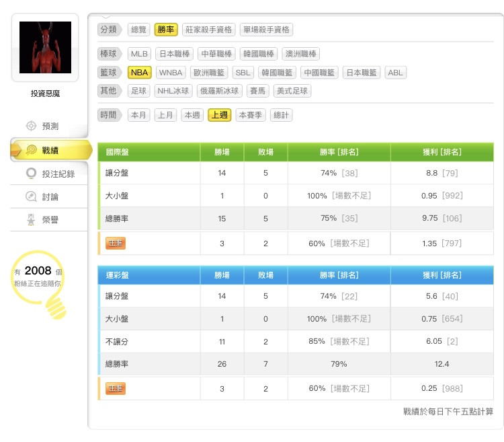Click the 投注紀錄 circle icon

pyautogui.click(x=31, y=174)
